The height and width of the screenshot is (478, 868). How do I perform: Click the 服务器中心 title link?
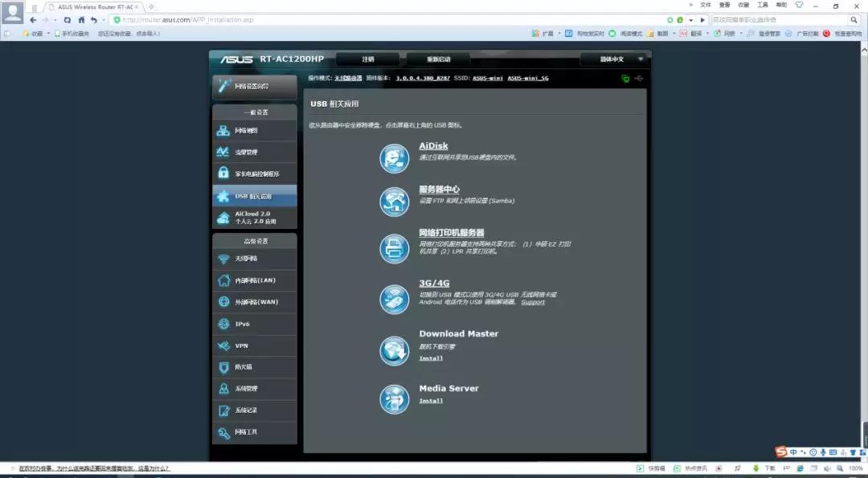coord(439,190)
